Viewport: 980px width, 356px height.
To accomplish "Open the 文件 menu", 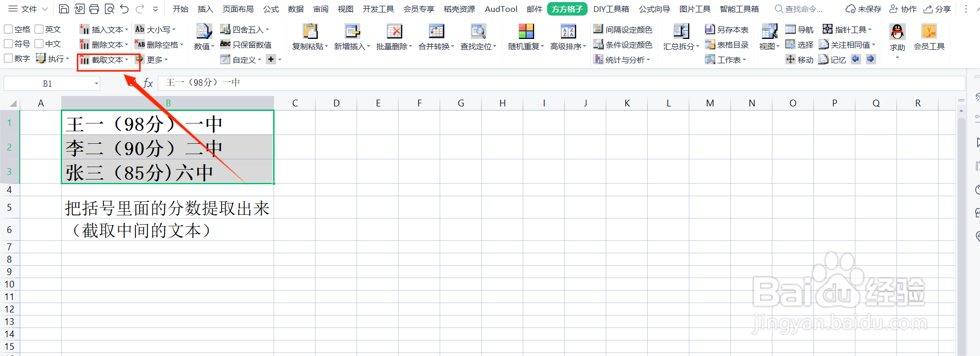I will tap(29, 9).
